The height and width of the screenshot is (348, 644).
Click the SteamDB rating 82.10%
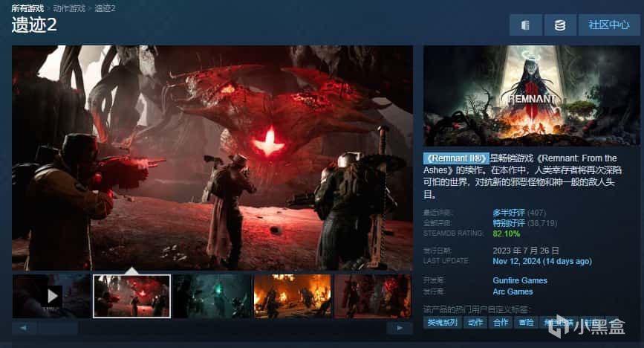[507, 233]
